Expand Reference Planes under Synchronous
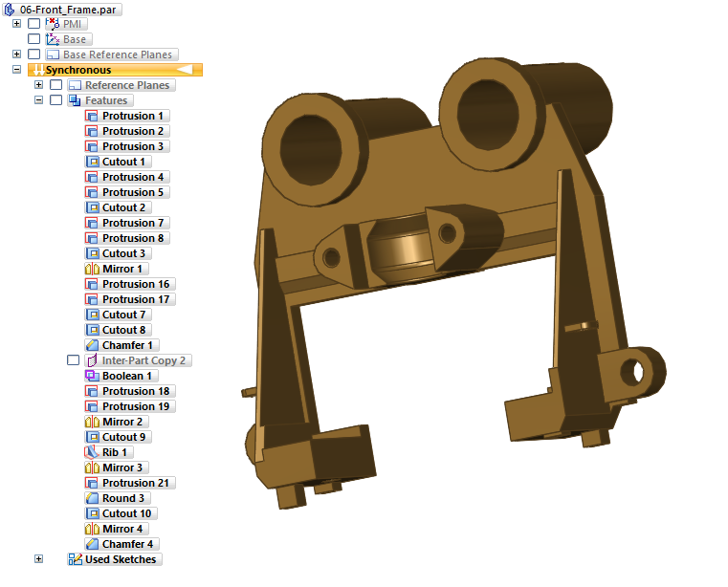 (x=38, y=85)
